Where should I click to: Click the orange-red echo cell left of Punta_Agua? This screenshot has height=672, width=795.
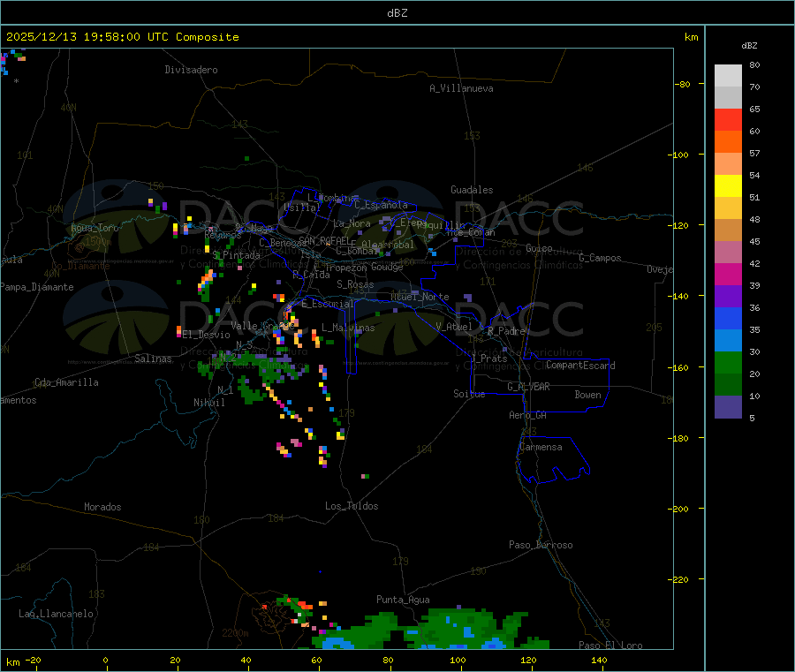pyautogui.click(x=304, y=605)
